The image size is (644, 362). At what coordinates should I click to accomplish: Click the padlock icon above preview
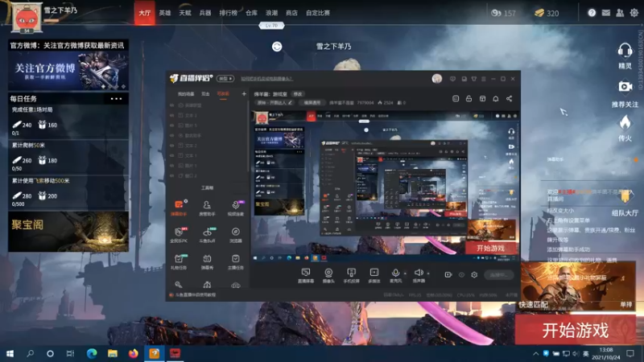(x=469, y=98)
